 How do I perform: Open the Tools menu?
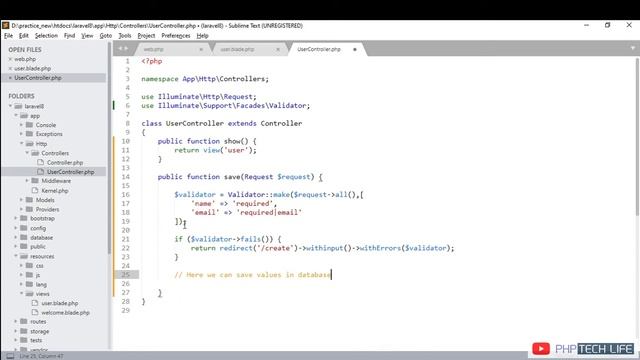(125, 36)
